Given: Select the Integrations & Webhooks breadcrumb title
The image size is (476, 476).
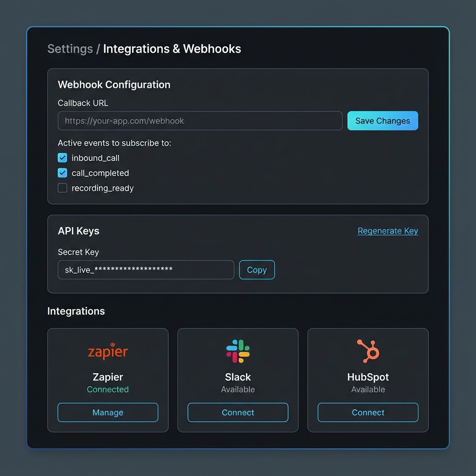Looking at the screenshot, I should click(172, 48).
